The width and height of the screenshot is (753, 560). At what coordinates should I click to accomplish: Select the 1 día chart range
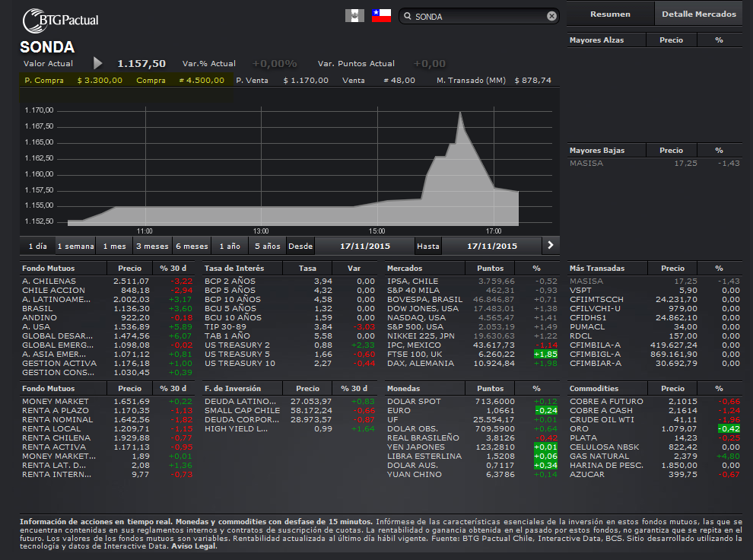[x=37, y=246]
